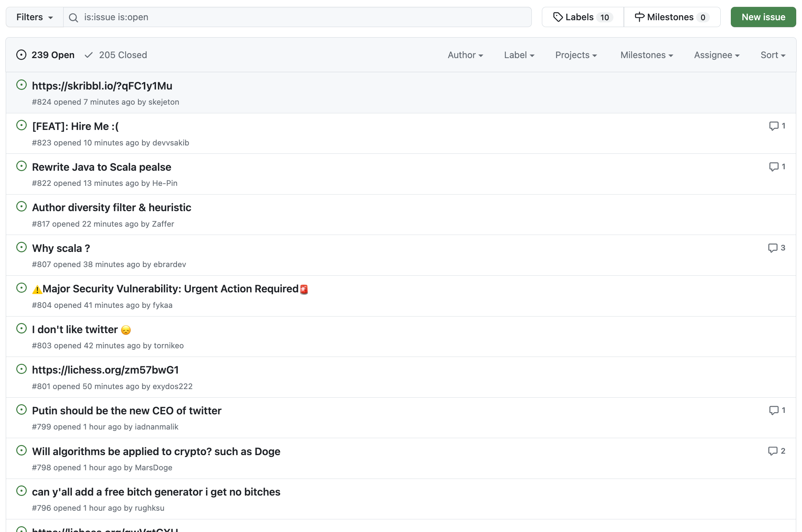This screenshot has height=532, width=802.
Task: Click the comment icon on 'Why scala ?' issue
Action: tap(772, 248)
